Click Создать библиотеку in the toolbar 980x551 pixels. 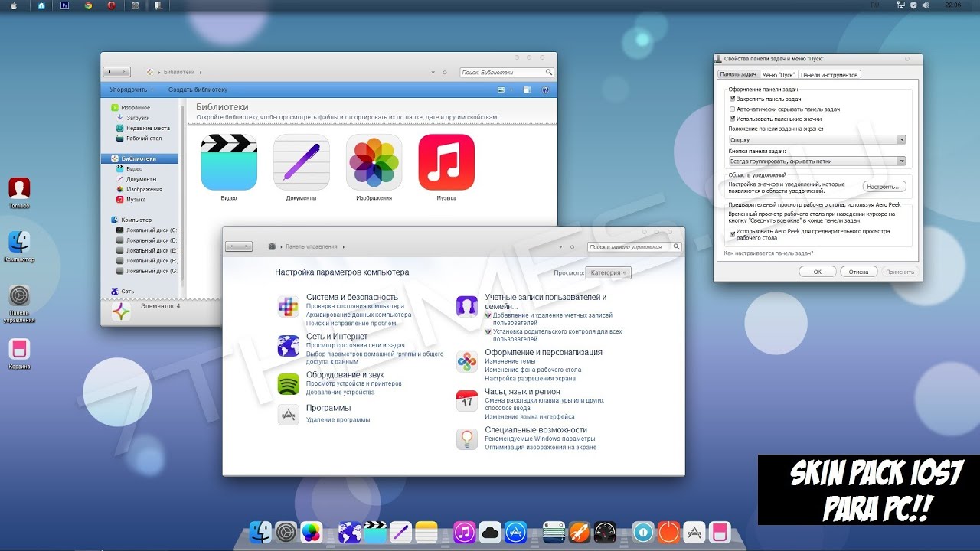click(198, 90)
